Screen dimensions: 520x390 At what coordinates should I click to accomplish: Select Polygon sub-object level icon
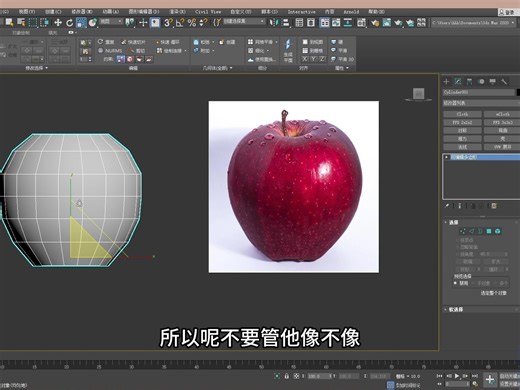[x=489, y=231]
